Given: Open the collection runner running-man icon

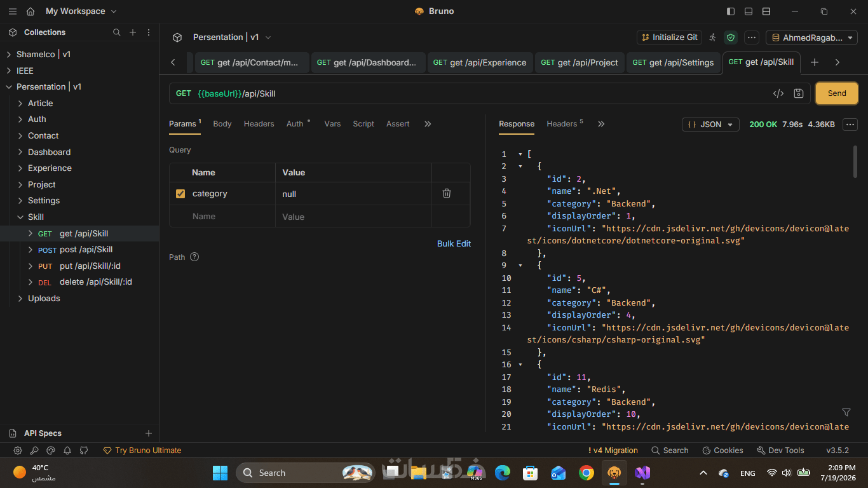Looking at the screenshot, I should tap(713, 37).
